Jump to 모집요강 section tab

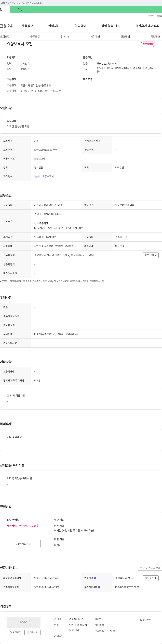(x=5, y=37)
